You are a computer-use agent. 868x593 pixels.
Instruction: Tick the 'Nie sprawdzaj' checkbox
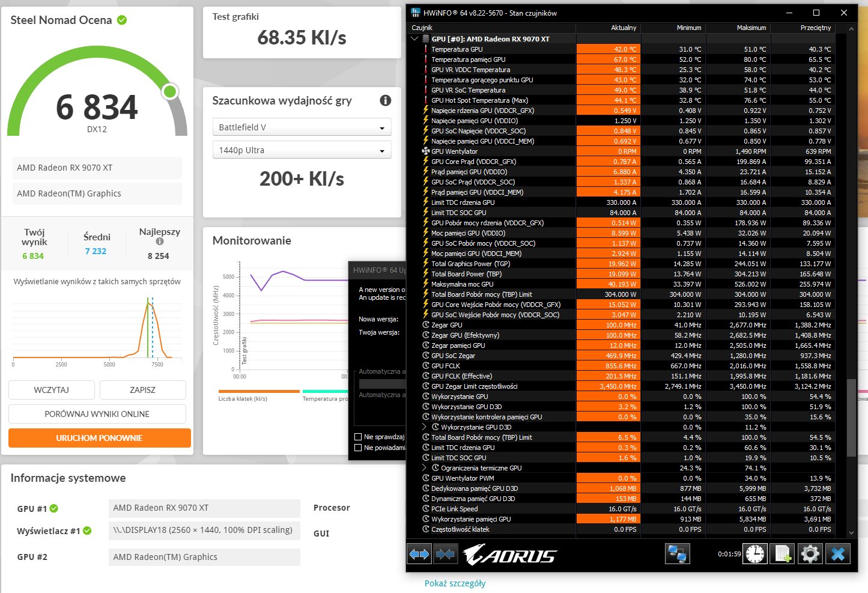(358, 437)
